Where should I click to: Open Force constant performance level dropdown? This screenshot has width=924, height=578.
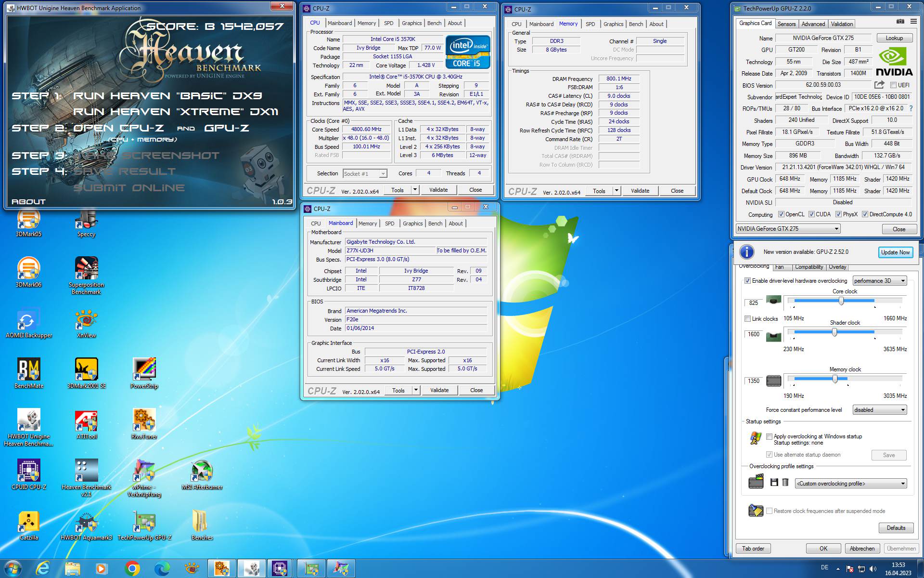click(879, 410)
